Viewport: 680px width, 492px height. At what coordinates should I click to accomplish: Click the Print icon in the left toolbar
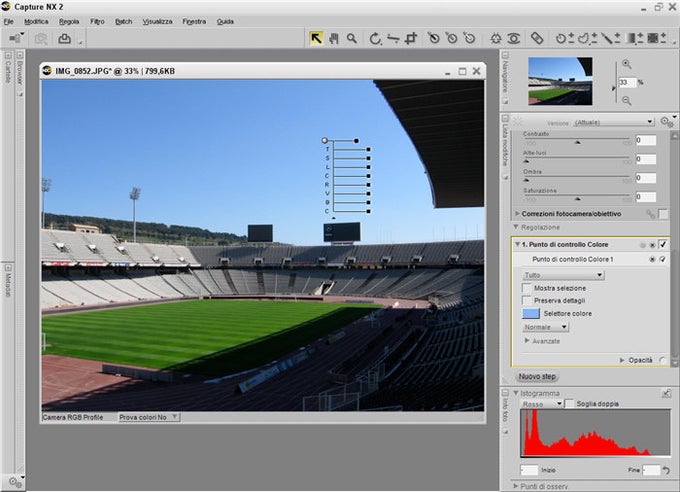point(65,39)
